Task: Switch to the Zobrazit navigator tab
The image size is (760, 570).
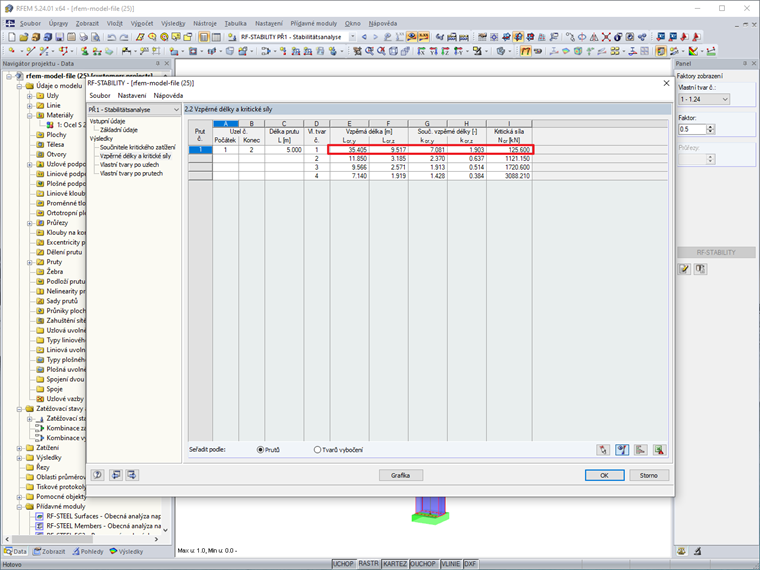Action: click(x=49, y=552)
